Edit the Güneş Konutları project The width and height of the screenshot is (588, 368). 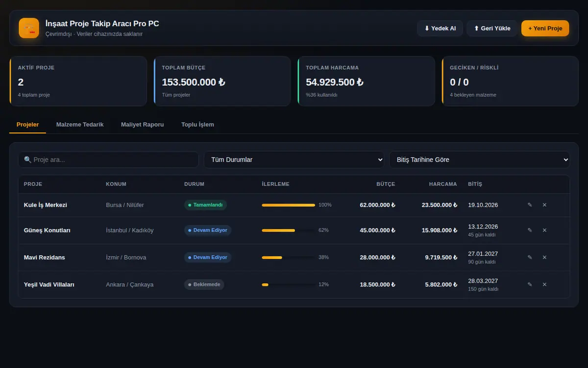[x=530, y=230]
